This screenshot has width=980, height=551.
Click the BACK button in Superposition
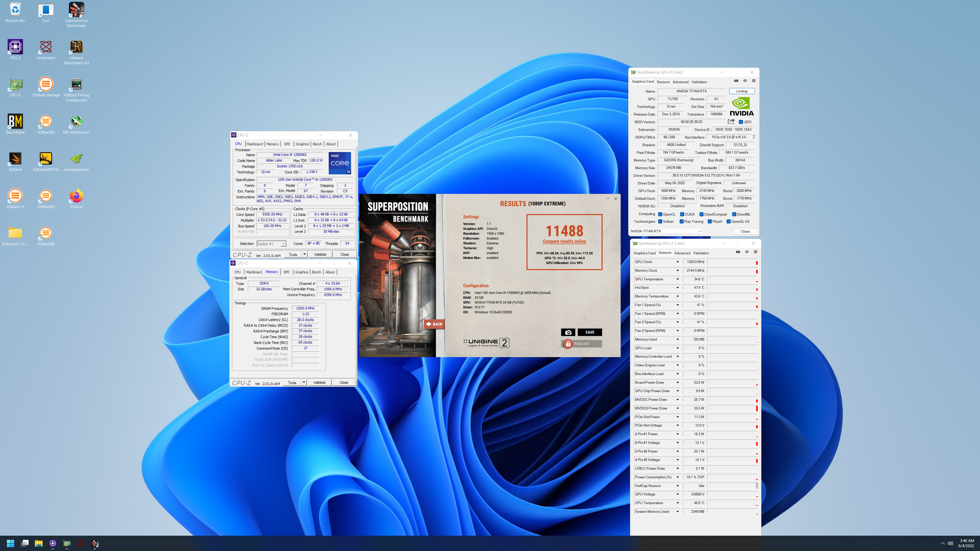434,324
